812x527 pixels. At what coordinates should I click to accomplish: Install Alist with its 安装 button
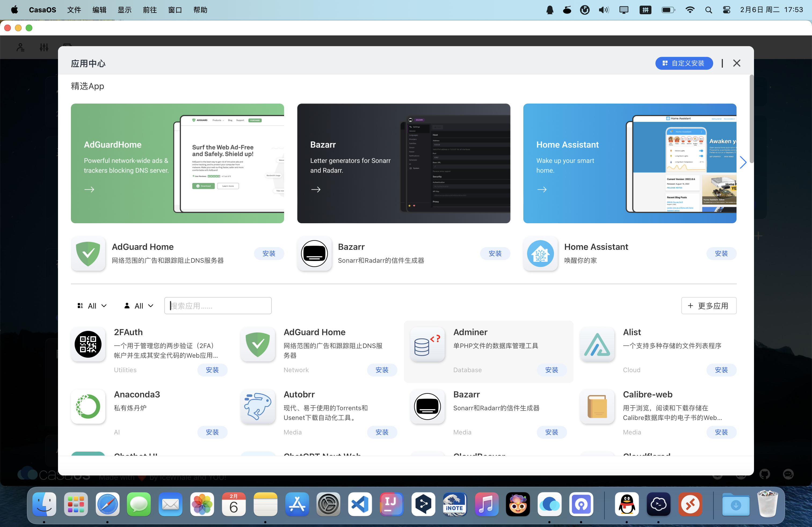[721, 370]
